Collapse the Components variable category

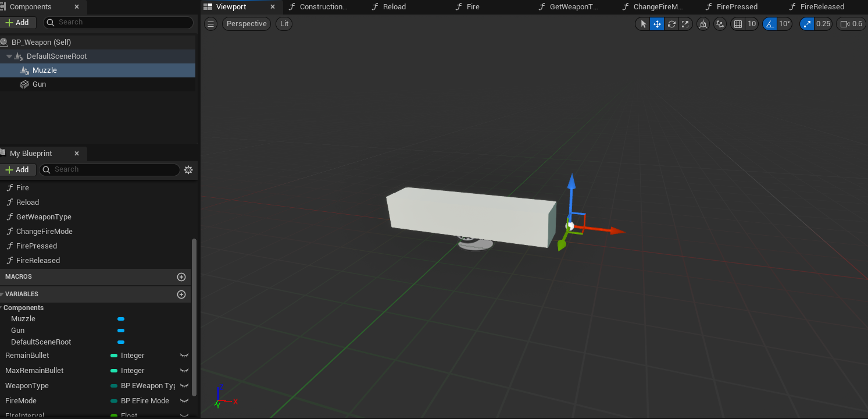1,308
